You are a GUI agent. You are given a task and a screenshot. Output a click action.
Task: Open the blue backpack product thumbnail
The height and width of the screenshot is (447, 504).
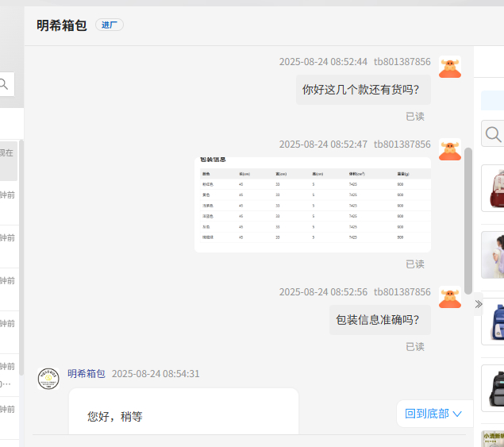[493, 322]
